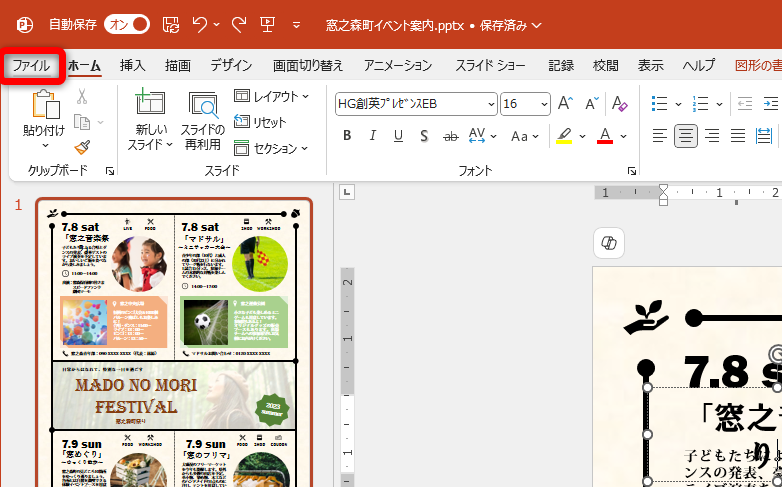Select the Format Painter brush
The height and width of the screenshot is (487, 782).
[82, 147]
